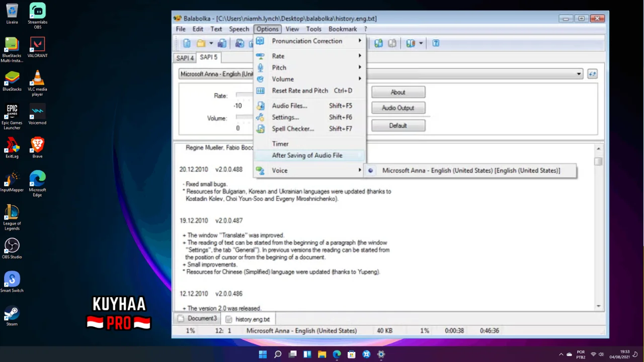Click the Default button
This screenshot has width=644, height=362.
pos(398,126)
